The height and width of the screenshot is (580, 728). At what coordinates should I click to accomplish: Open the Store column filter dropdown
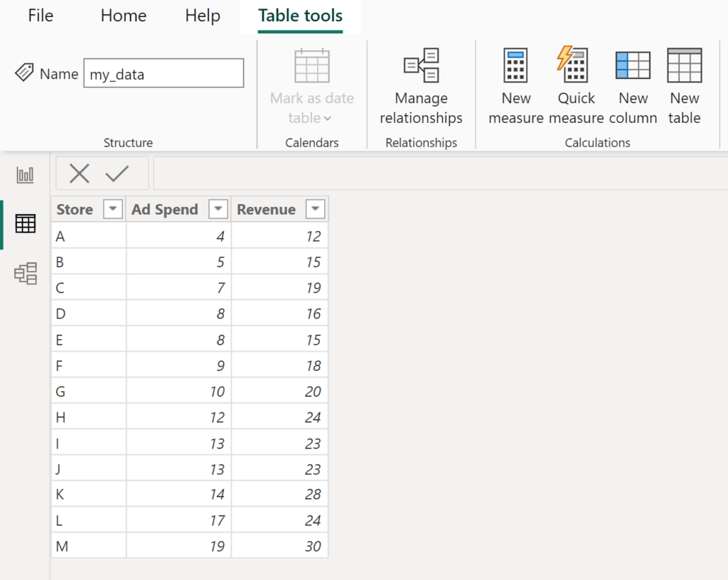pos(112,209)
